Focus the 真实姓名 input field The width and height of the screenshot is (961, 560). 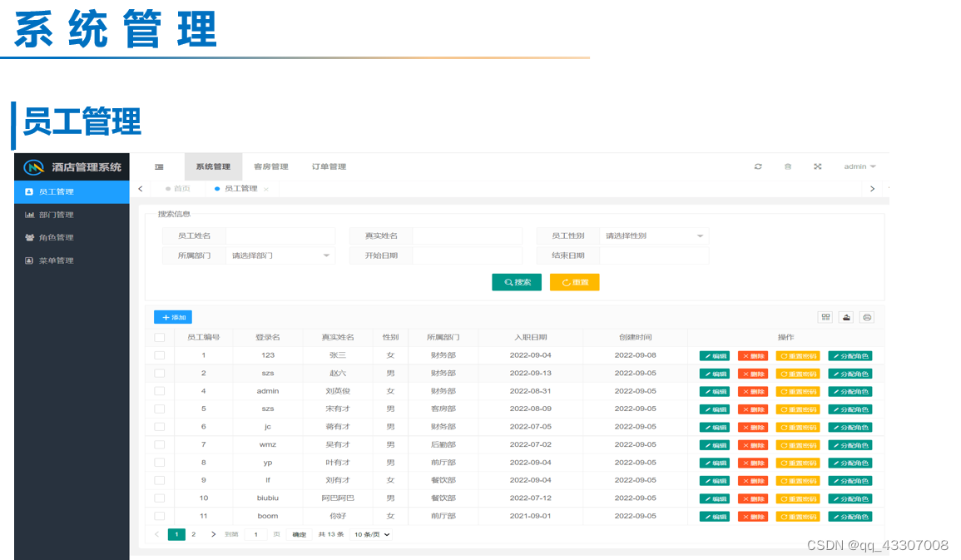coord(468,235)
